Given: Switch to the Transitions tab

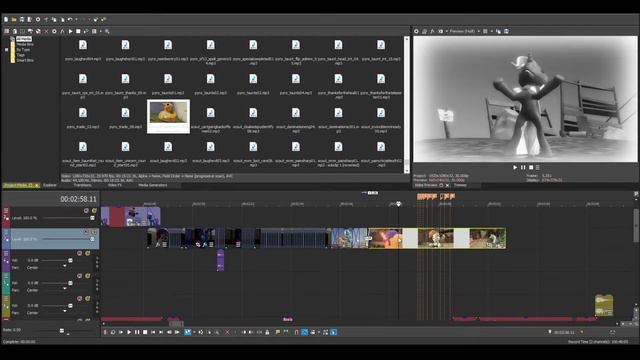Looking at the screenshot, I should click(x=82, y=185).
